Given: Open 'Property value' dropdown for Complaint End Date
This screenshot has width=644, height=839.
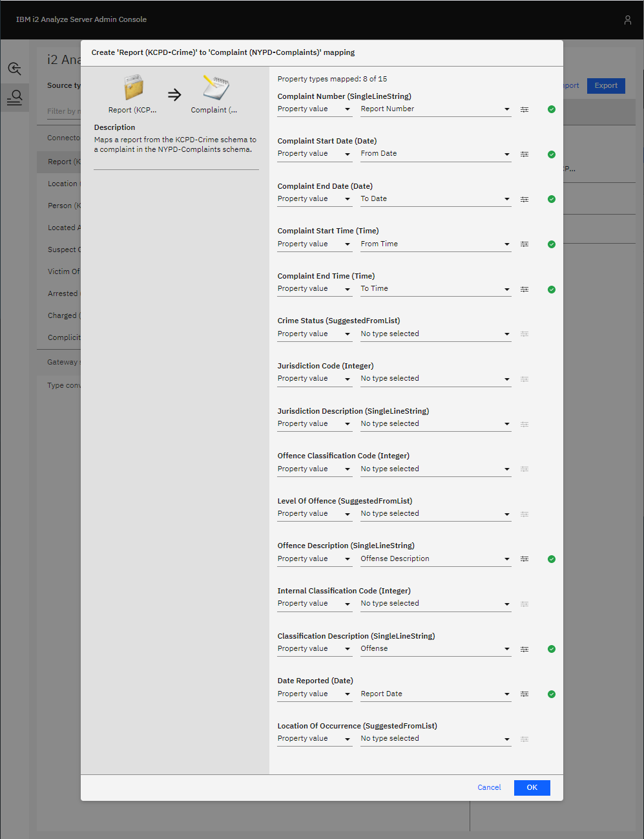Looking at the screenshot, I should (315, 199).
